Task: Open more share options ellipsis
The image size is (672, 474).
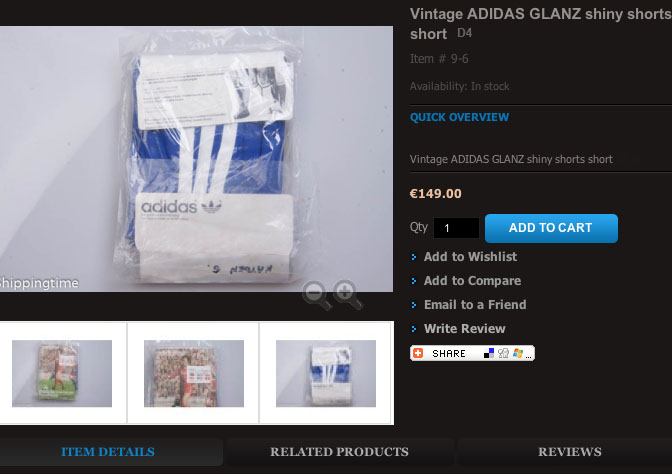Action: (528, 356)
